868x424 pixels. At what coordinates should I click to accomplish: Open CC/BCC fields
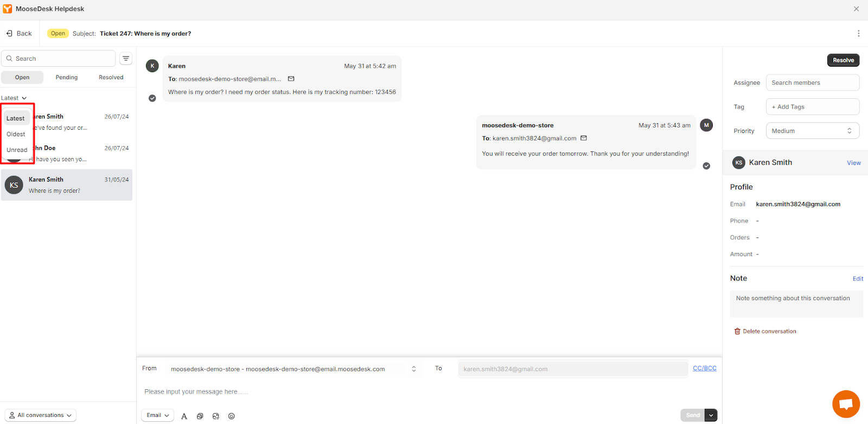click(705, 368)
